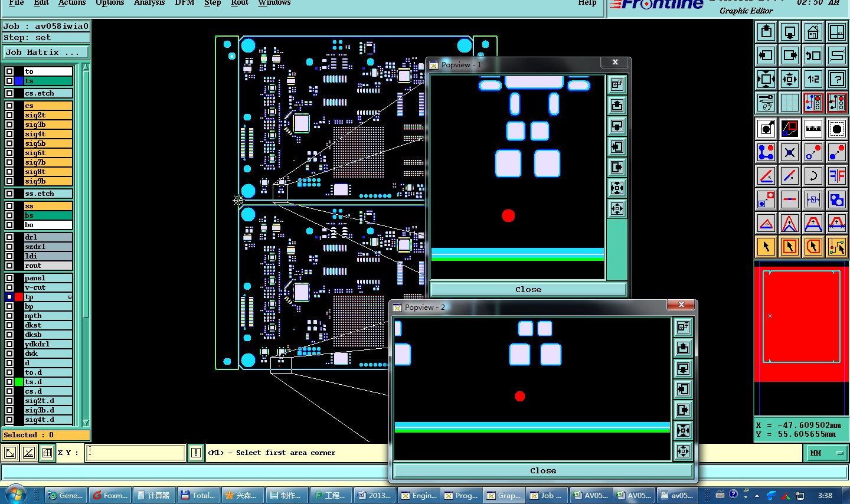Image resolution: width=850 pixels, height=504 pixels.
Task: Click the exclamation mark button near XY field
Action: (196, 453)
